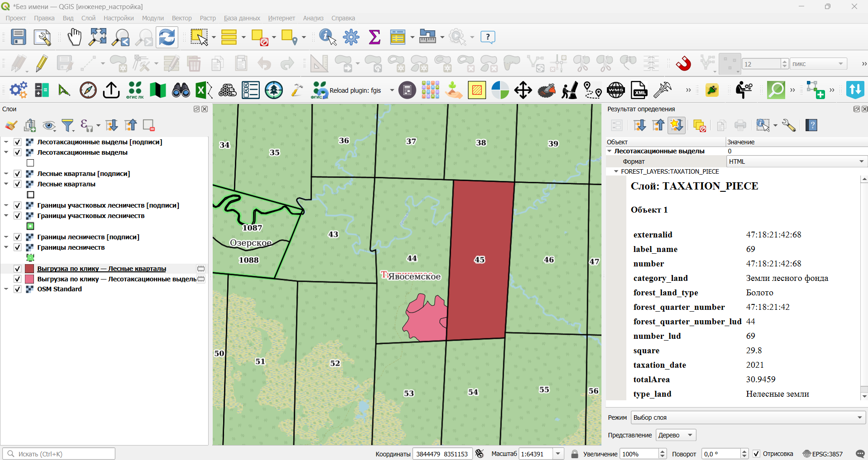Image resolution: width=868 pixels, height=460 pixels.
Task: Click the binoculars search icon
Action: [181, 90]
